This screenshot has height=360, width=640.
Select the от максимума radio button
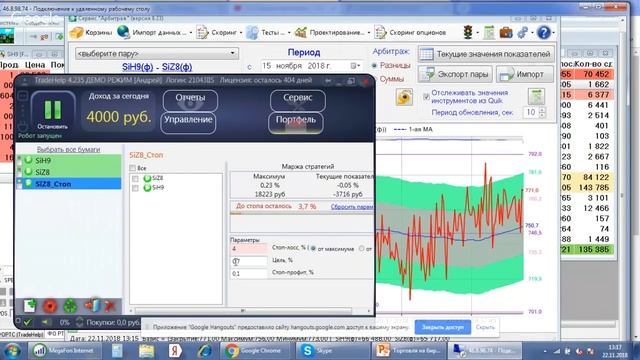click(313, 248)
